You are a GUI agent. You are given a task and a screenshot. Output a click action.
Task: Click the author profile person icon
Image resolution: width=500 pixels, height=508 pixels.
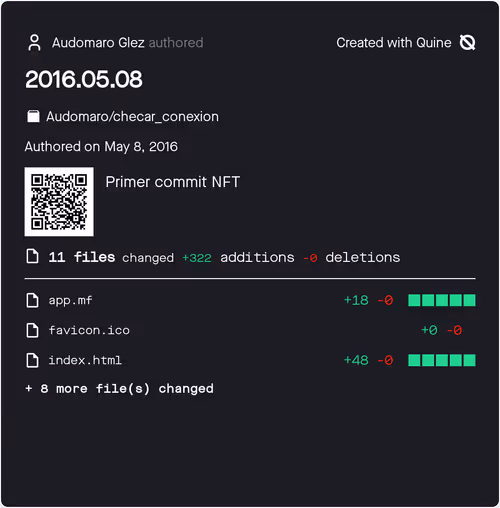34,43
